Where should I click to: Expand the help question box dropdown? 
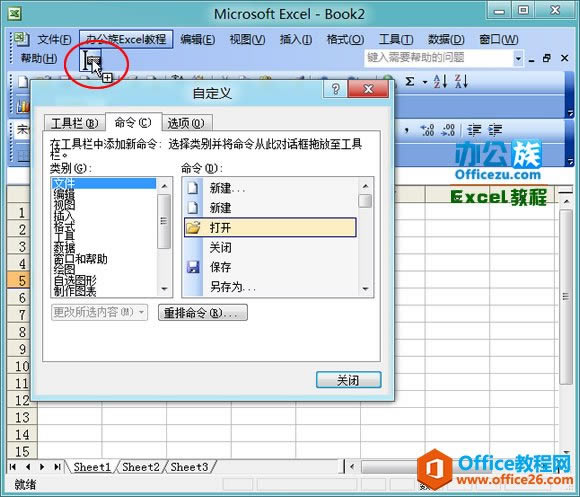pyautogui.click(x=518, y=58)
